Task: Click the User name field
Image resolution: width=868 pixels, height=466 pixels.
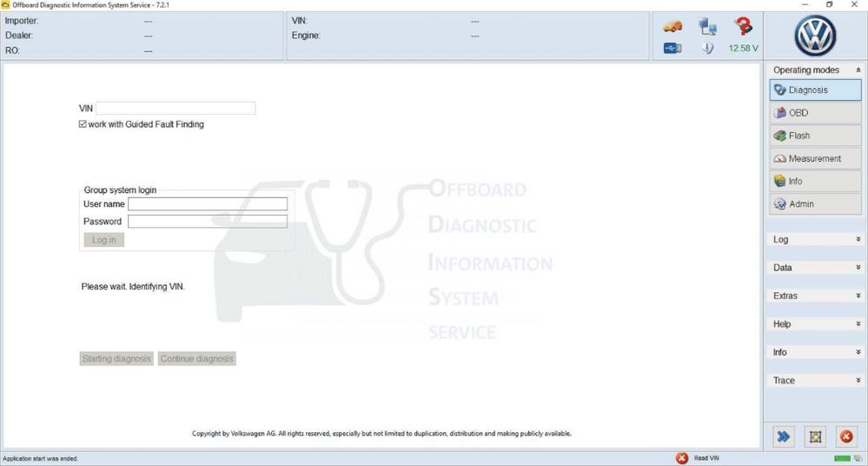Action: coord(208,204)
